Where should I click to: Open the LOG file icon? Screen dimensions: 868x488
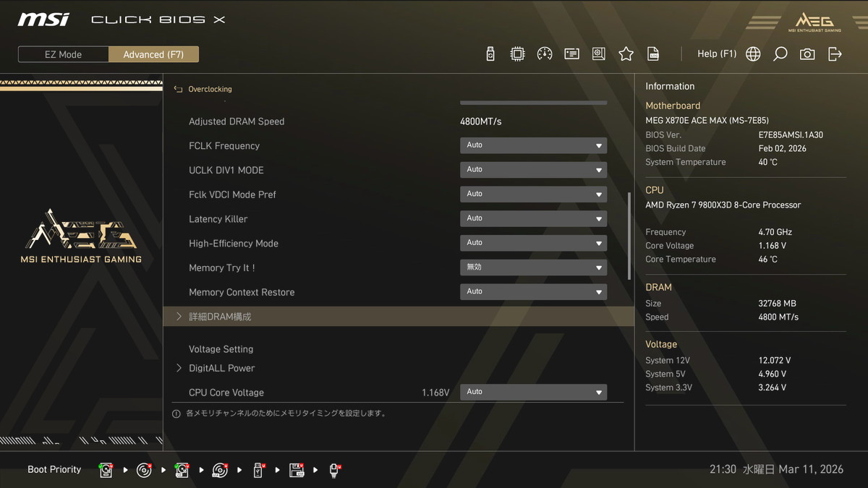pos(653,54)
